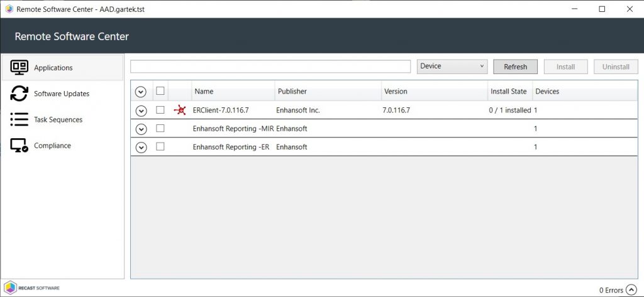The width and height of the screenshot is (644, 297).
Task: Click the 0 Errors status text
Action: point(611,290)
